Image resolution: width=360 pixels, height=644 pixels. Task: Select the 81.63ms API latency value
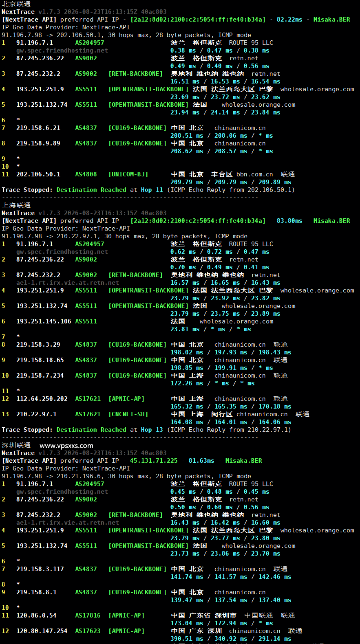[201, 461]
